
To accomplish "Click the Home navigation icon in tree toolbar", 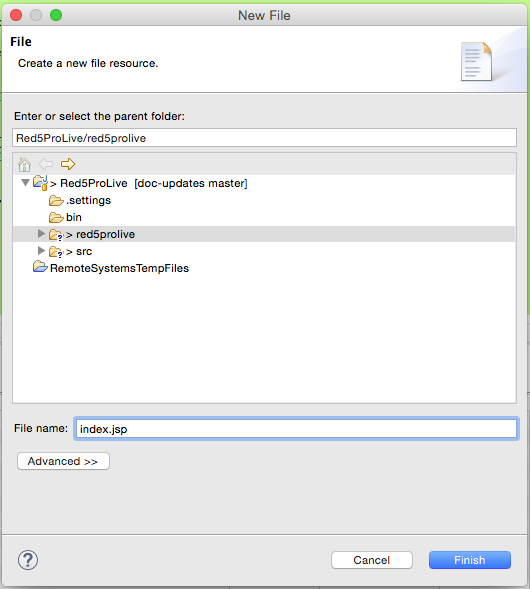I will (24, 164).
